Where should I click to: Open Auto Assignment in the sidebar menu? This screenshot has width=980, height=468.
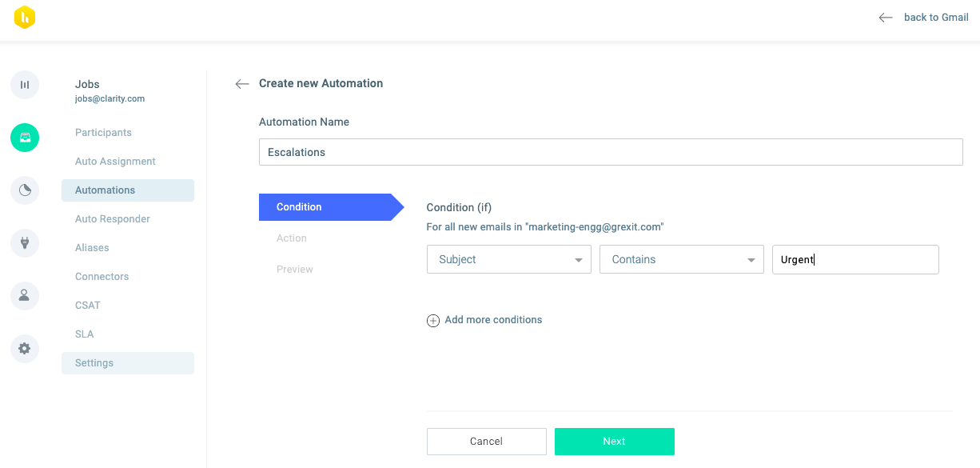115,162
